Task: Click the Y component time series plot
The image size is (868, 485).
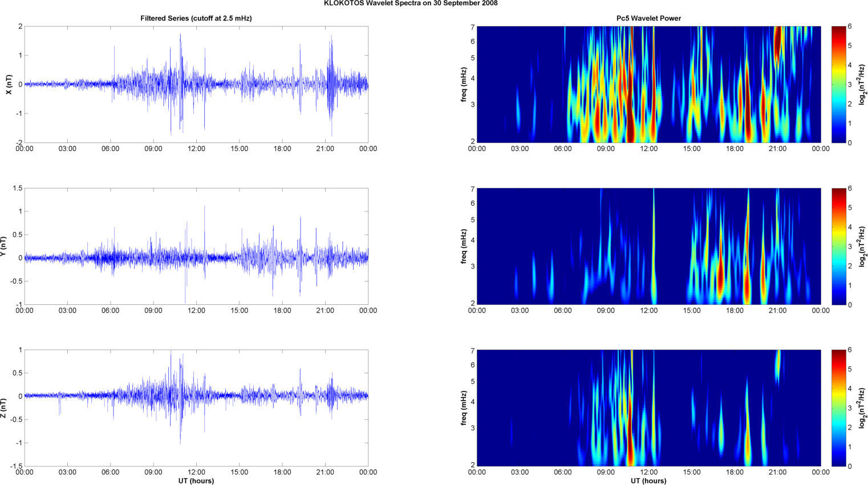Action: point(196,246)
